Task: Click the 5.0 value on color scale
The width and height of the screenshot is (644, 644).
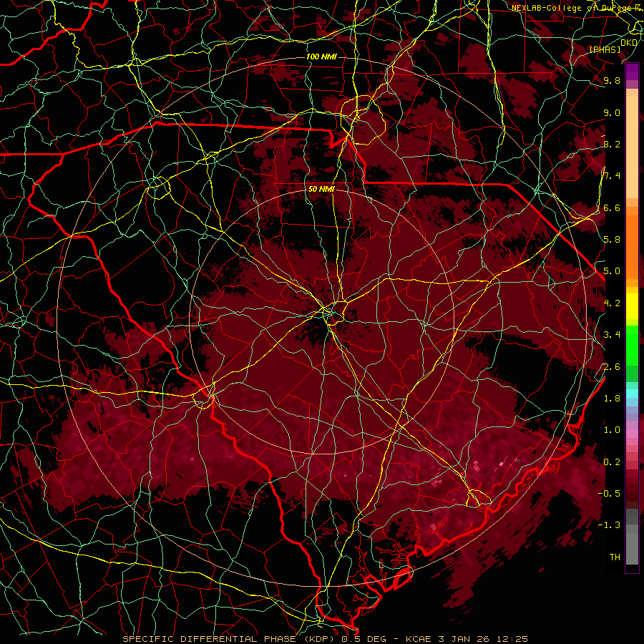Action: coord(612,271)
